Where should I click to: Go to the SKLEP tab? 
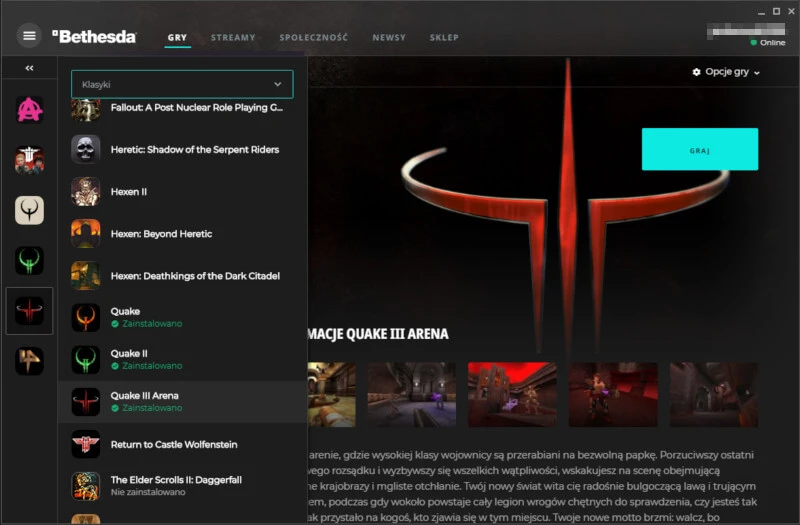(x=444, y=37)
